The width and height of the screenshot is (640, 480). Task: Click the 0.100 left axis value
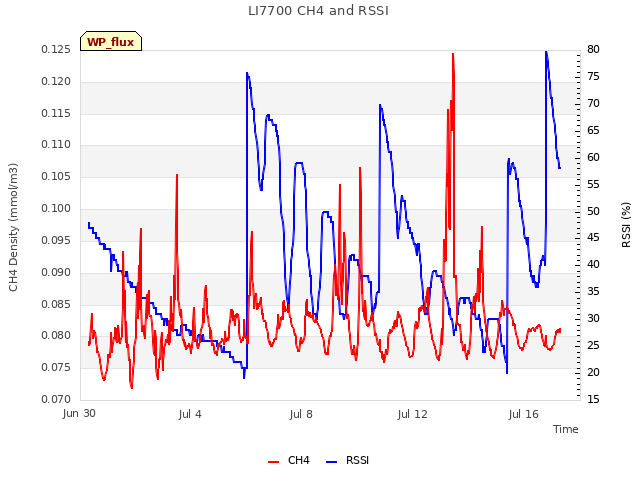(x=56, y=208)
